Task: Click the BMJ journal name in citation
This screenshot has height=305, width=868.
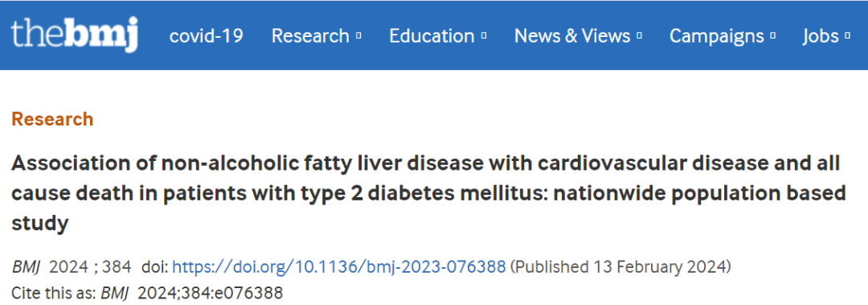Action: tap(23, 266)
